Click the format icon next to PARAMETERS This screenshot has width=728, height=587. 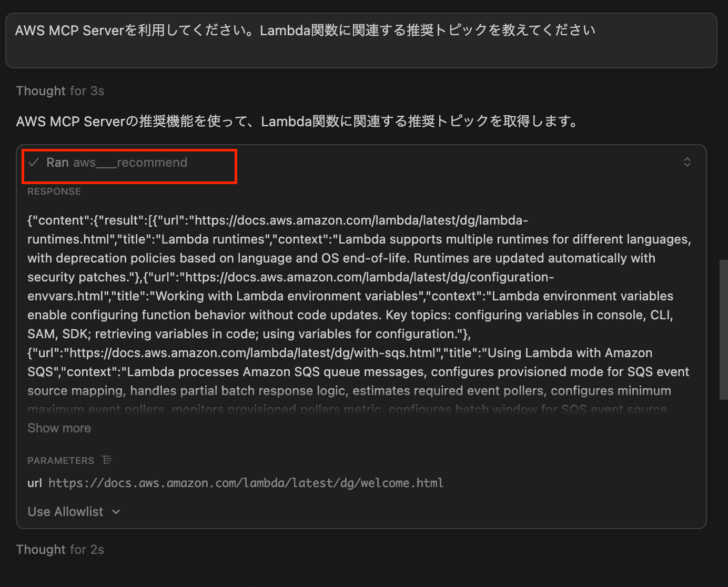coord(107,460)
